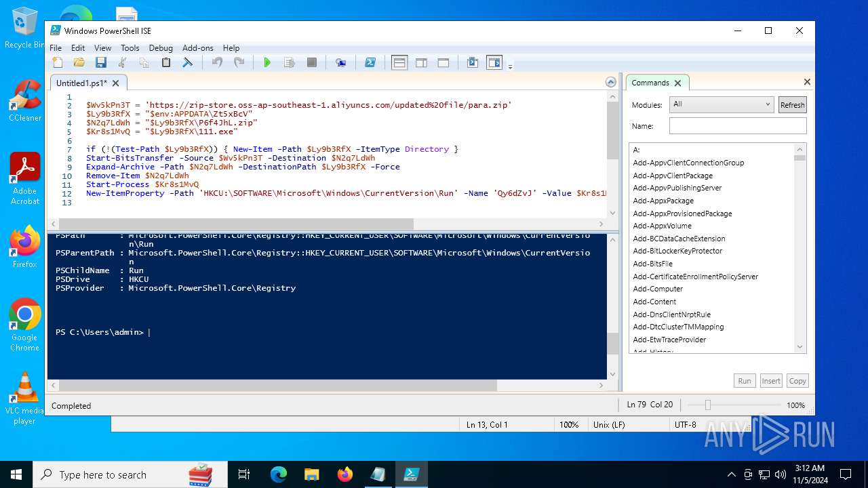Image resolution: width=868 pixels, height=488 pixels.
Task: Open the Help menu
Action: click(x=231, y=47)
